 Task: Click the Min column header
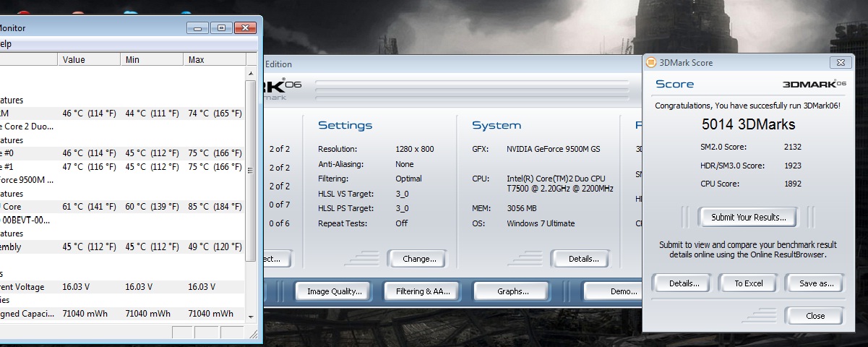(152, 59)
